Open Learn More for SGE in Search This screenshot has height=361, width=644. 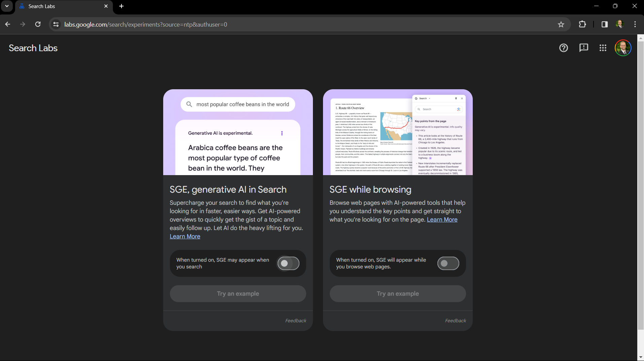[185, 236]
